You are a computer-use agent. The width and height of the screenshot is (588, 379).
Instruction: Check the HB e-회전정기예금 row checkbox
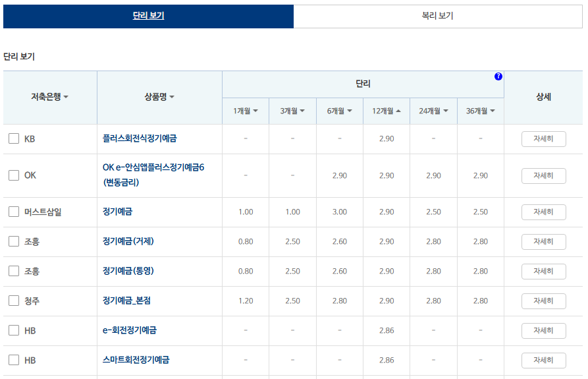pos(14,330)
